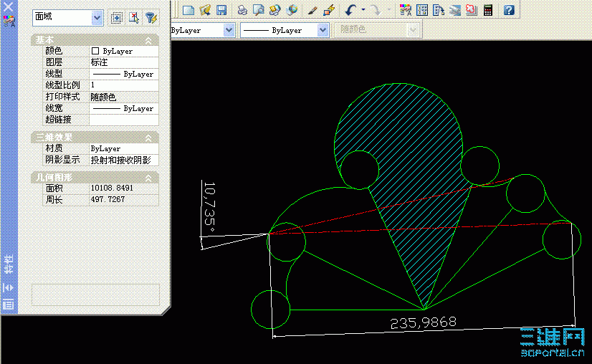Open DesignCenter grid icon
The height and width of the screenshot is (364, 592).
click(422, 10)
